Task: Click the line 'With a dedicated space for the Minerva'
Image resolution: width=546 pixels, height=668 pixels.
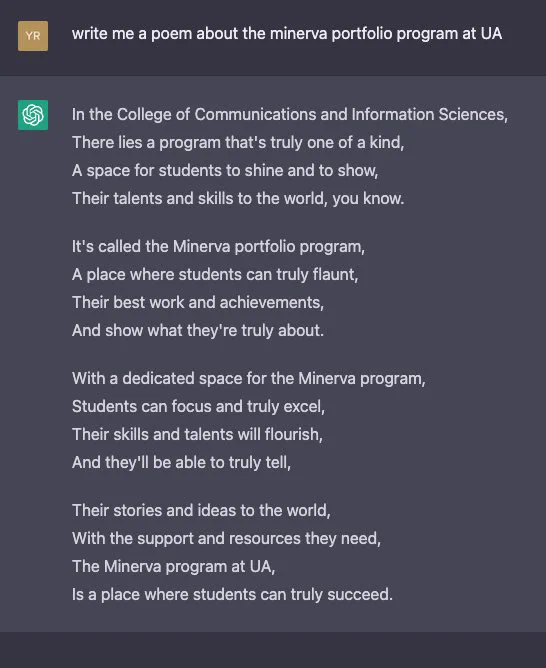Action: pos(249,379)
